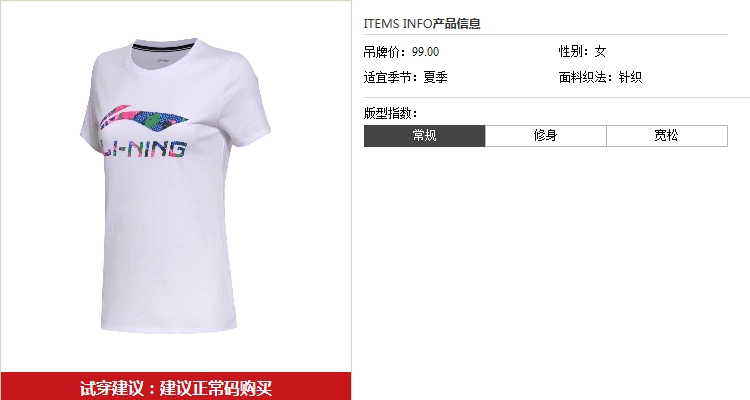Click the shirt's black striped collar
This screenshot has width=750, height=400.
pyautogui.click(x=164, y=46)
